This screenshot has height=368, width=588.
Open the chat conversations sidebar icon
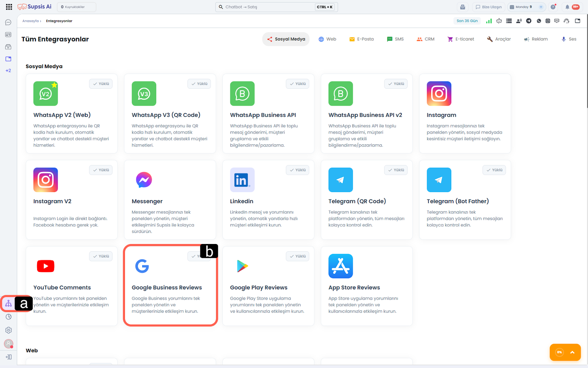[8, 22]
